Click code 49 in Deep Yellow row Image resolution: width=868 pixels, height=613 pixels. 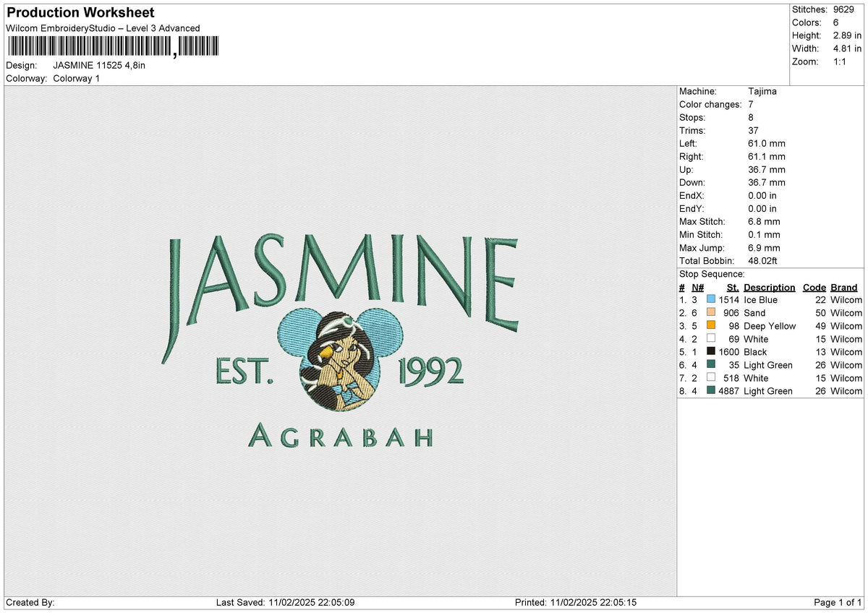coord(820,326)
